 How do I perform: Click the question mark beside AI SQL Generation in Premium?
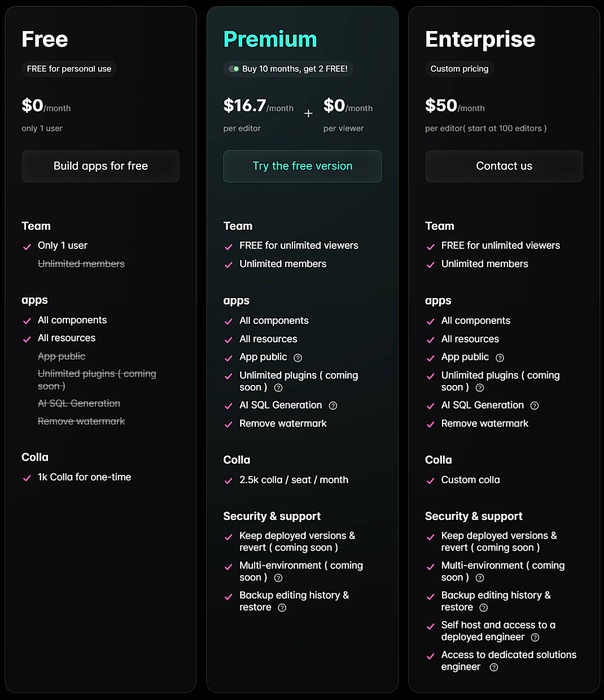[x=332, y=405]
